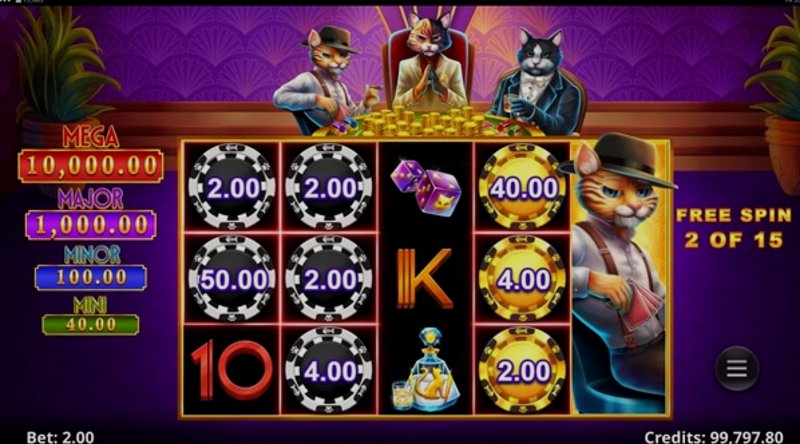Select the black 50.00 chip
The height and width of the screenshot is (444, 800).
click(x=232, y=279)
